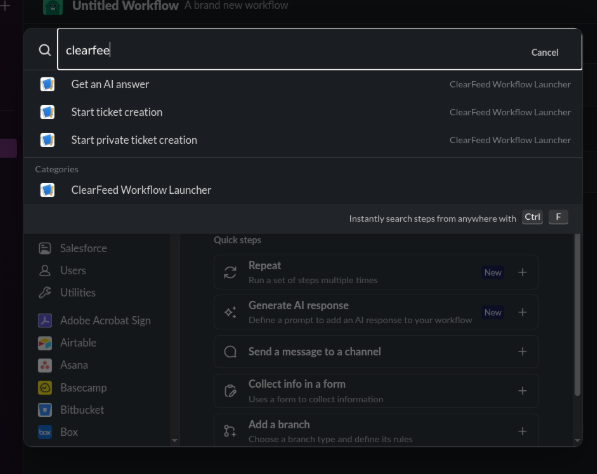Add the Repeat quick step
597x474 pixels.
[x=376, y=272]
